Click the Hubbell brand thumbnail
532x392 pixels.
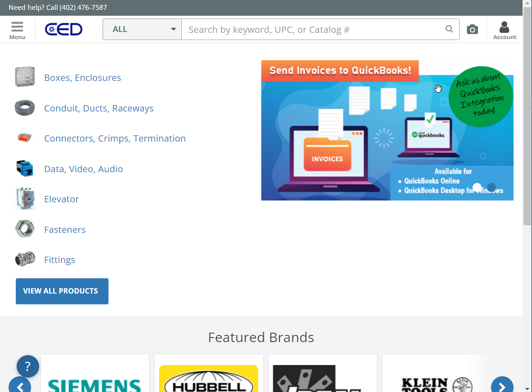[x=209, y=379]
